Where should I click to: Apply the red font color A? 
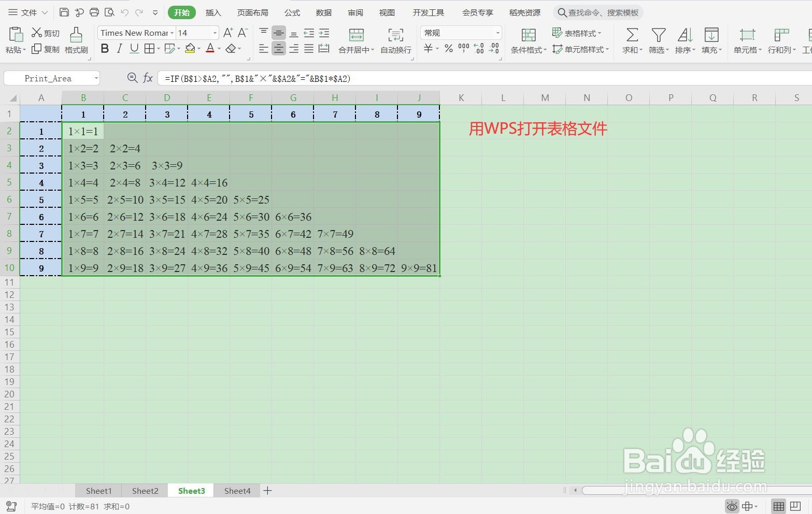210,49
